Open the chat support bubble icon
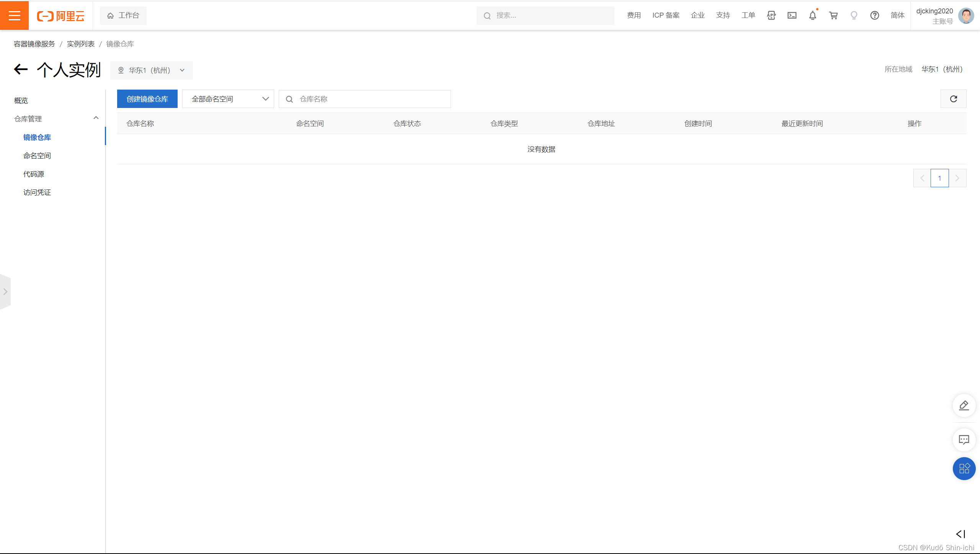This screenshot has width=980, height=554. [x=964, y=440]
